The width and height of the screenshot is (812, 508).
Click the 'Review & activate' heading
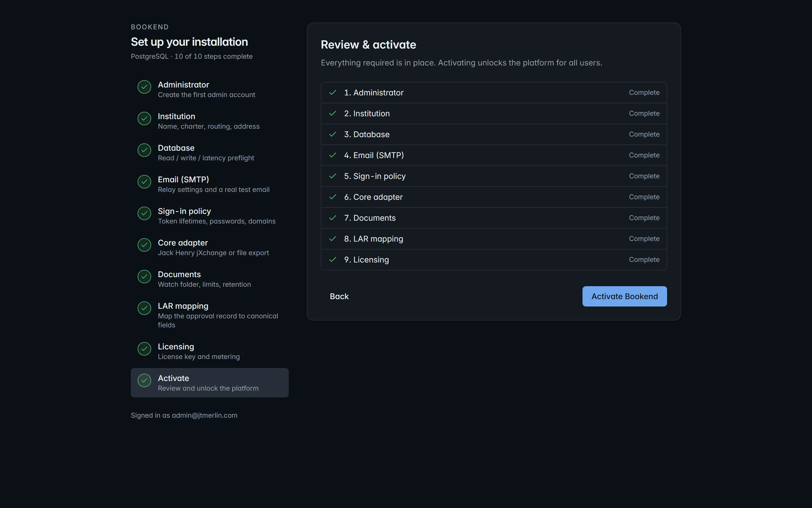pos(368,45)
